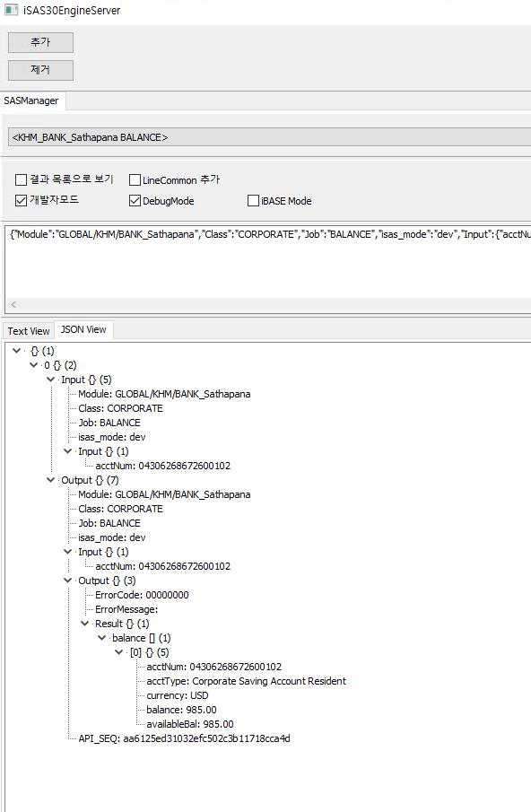Switch to the SASManager tab

coord(31,101)
